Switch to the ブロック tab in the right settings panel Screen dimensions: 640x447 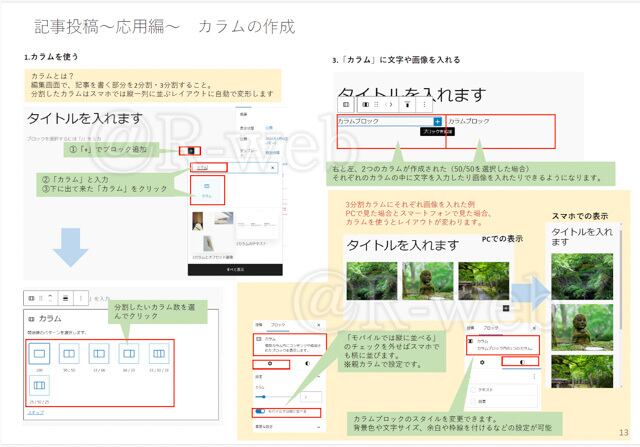pyautogui.click(x=491, y=328)
